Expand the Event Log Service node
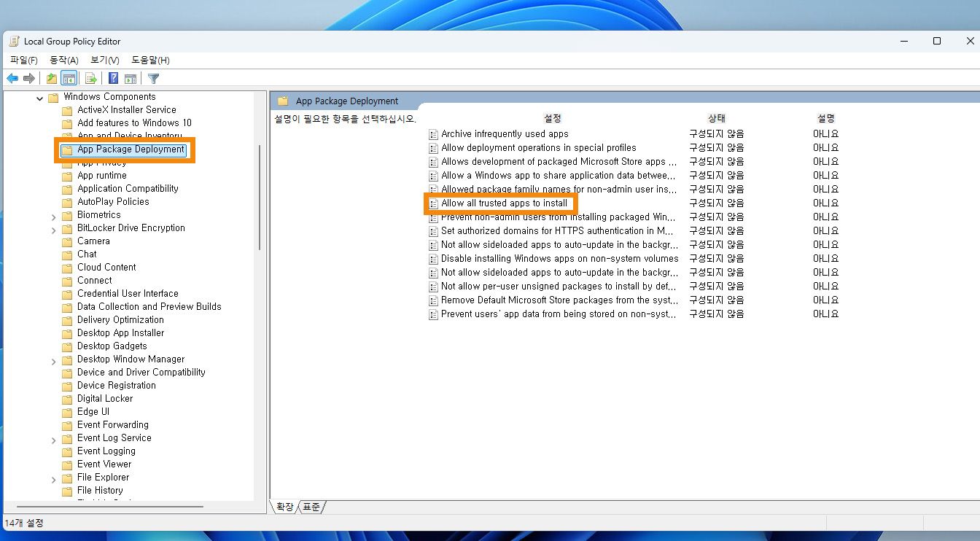 tap(54, 440)
